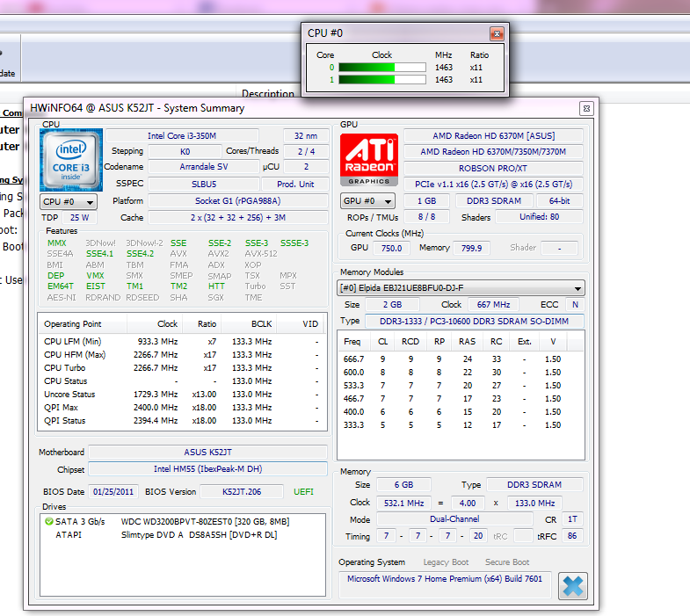Click the Description header in background window

click(267, 93)
